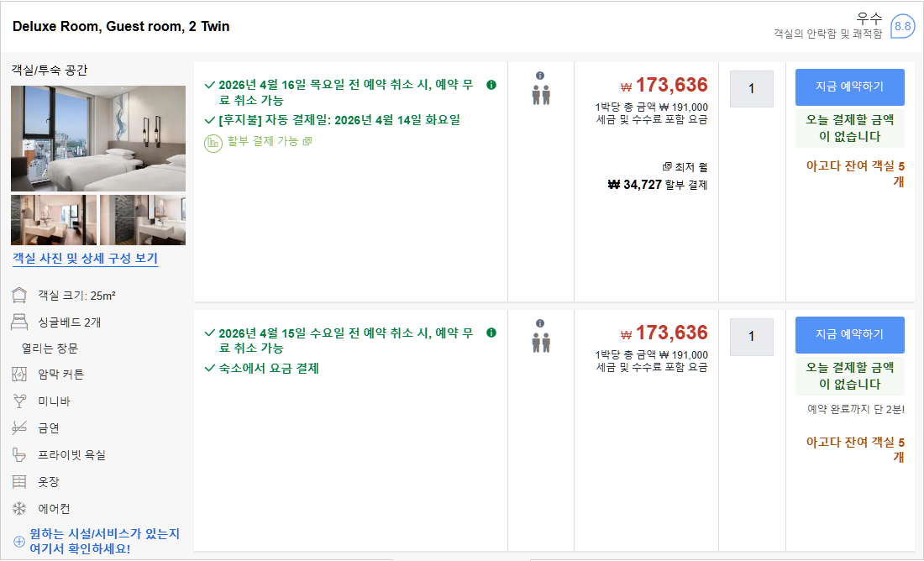
Task: Click the no-smoking icon beside 금연
Action: tap(19, 427)
